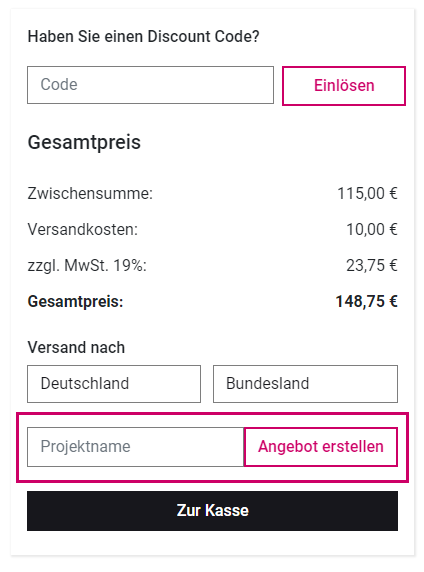Viewport: 424px width, 572px height.
Task: Click the 'Versand nach' label
Action: 76,347
